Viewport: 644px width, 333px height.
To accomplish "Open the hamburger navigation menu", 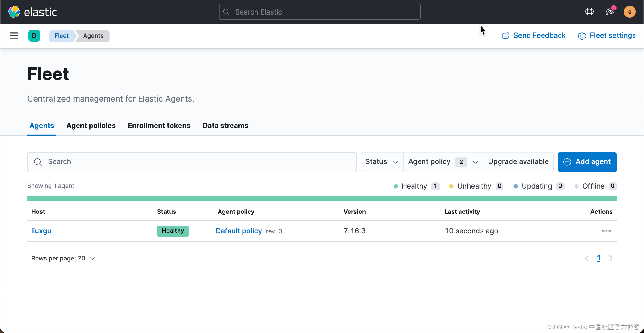I will pos(14,36).
